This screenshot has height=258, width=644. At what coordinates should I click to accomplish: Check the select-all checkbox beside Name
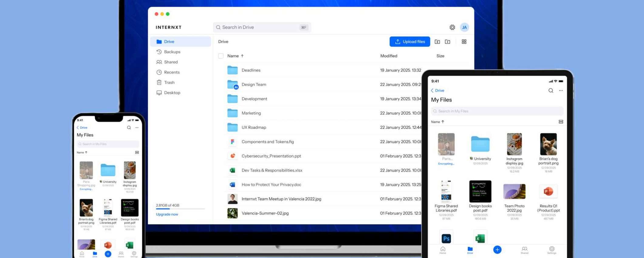coord(221,56)
